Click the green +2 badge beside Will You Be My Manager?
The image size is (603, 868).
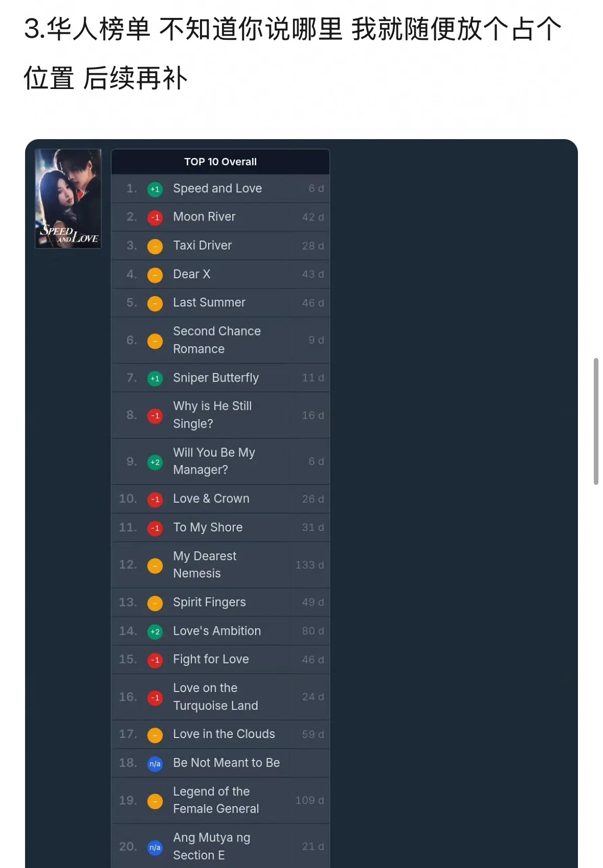click(155, 462)
